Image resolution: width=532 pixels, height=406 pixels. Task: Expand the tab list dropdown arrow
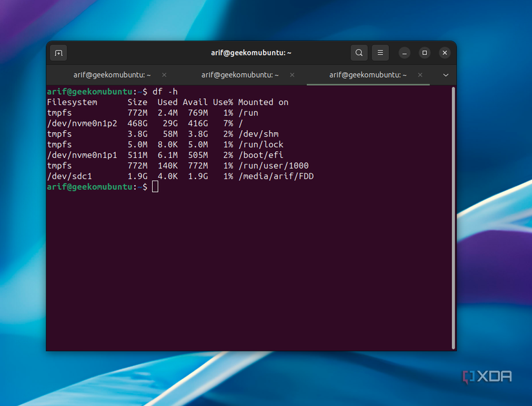coord(446,75)
